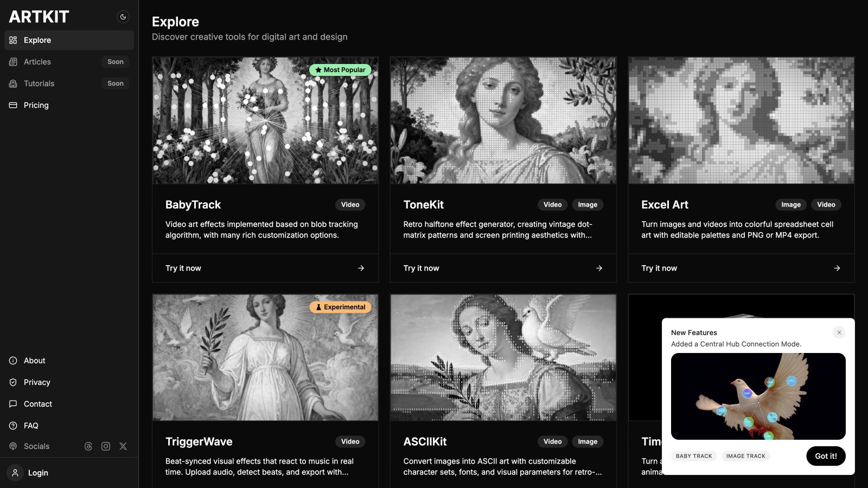Click the Most Popular badge
The image size is (868, 488).
[x=340, y=70]
